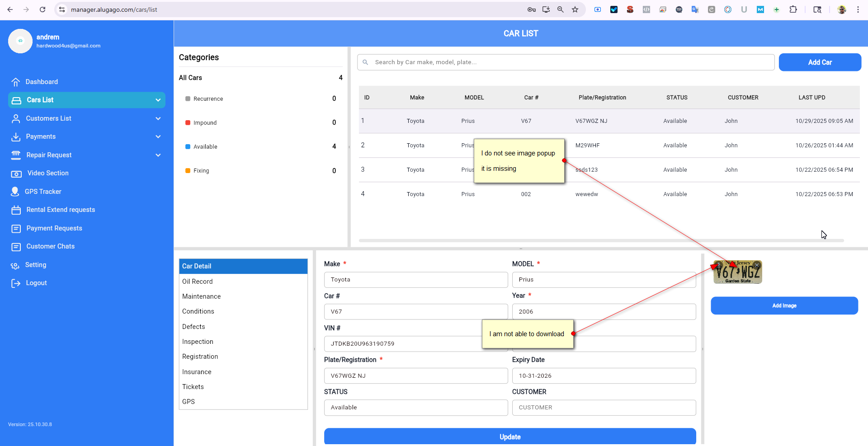Expand the Customers List submenu chevron

(x=158, y=118)
